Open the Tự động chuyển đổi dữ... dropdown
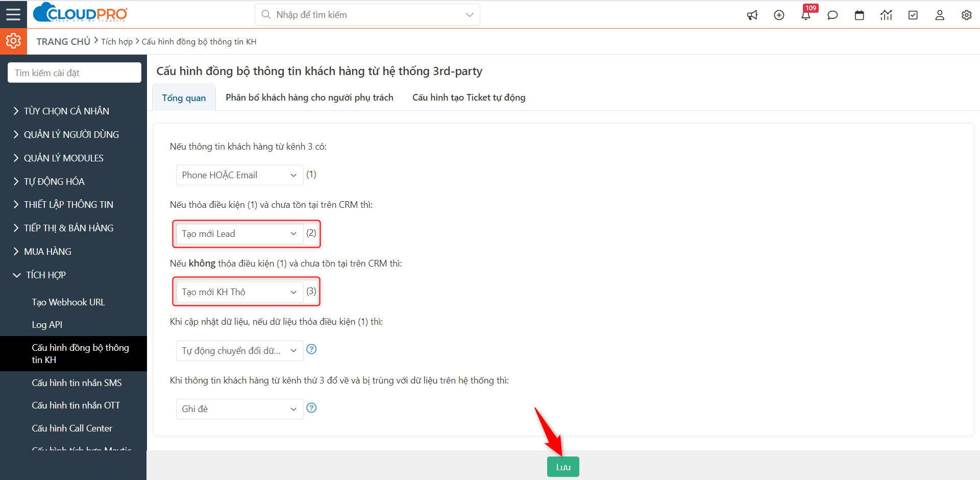This screenshot has width=980, height=480. coord(239,351)
